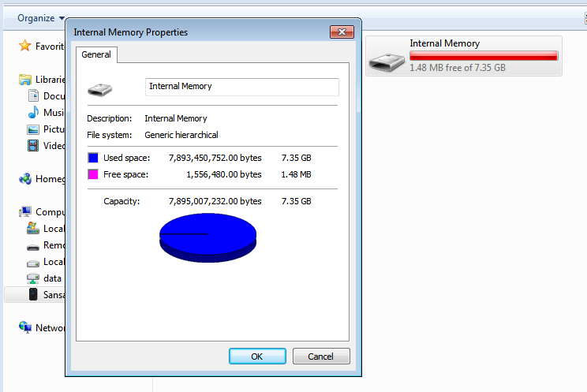Click "7,895,007,232.00 bytes" capacity value

coord(215,201)
